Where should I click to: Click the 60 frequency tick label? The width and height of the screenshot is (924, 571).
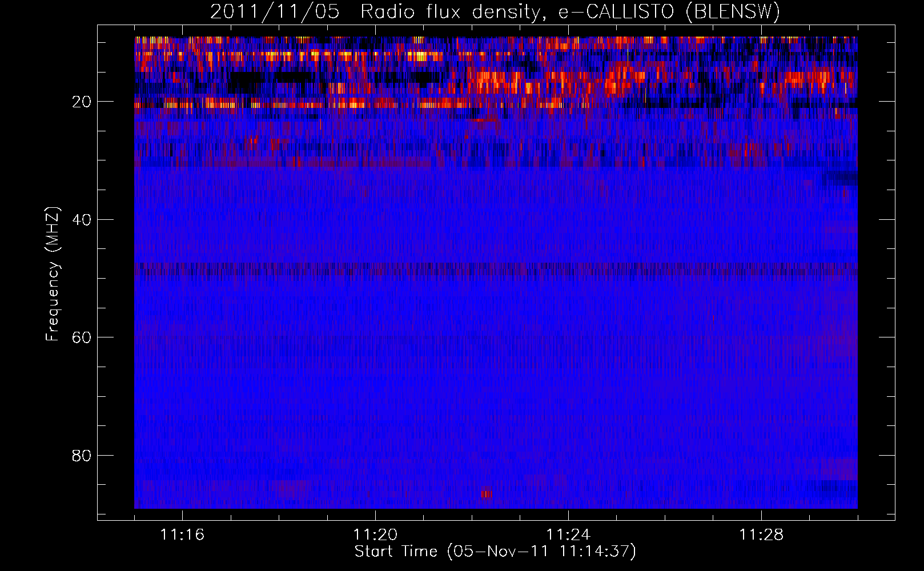[82, 337]
